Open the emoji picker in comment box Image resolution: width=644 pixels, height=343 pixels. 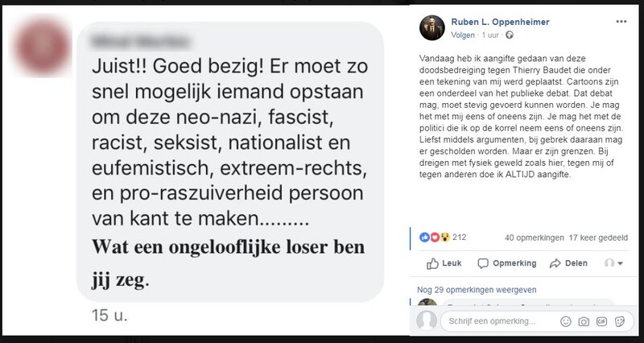point(565,321)
